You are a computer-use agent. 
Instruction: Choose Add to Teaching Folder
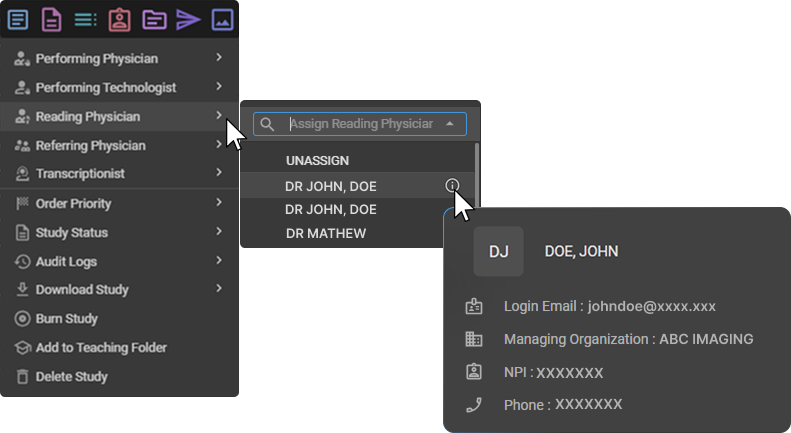click(x=119, y=348)
